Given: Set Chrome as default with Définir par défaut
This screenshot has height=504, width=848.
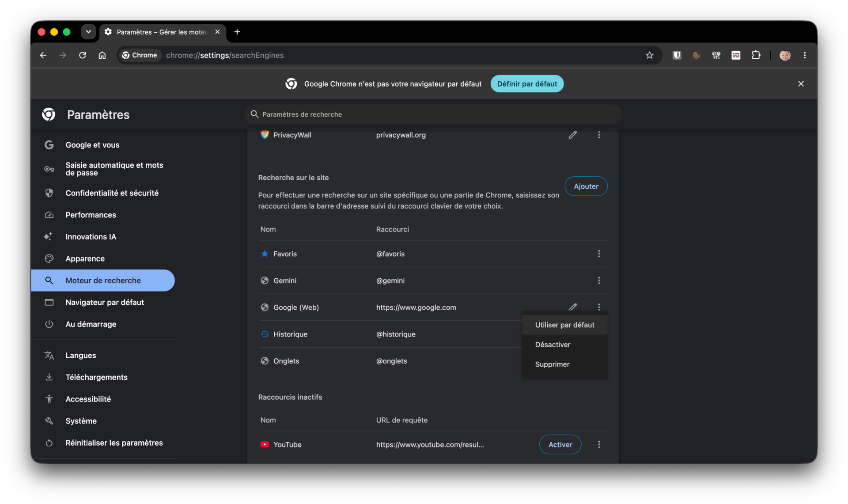Looking at the screenshot, I should click(x=527, y=83).
